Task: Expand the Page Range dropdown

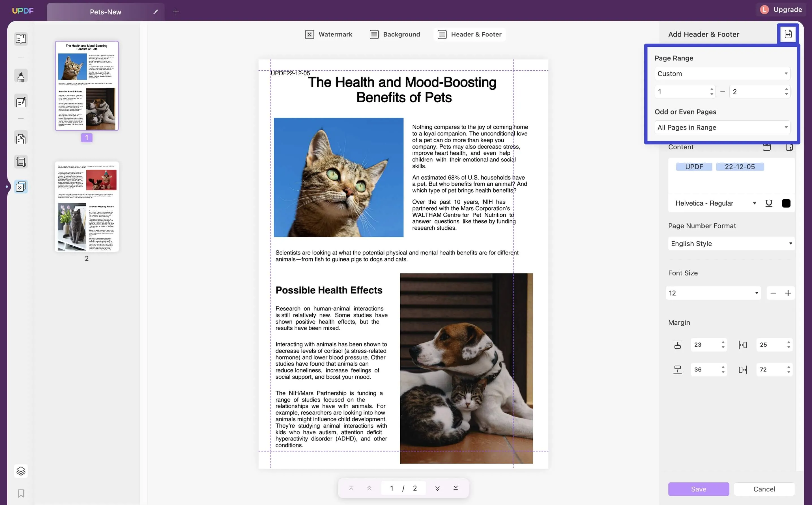Action: pos(721,73)
